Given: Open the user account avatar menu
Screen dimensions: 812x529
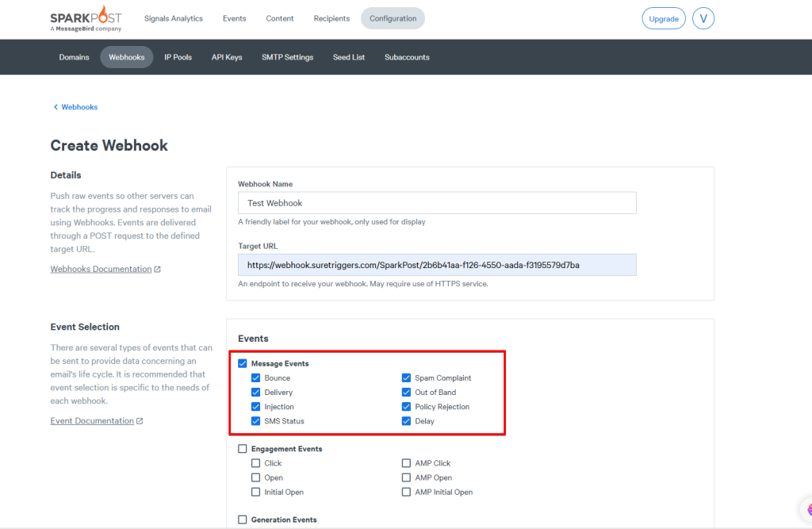Looking at the screenshot, I should pyautogui.click(x=703, y=19).
